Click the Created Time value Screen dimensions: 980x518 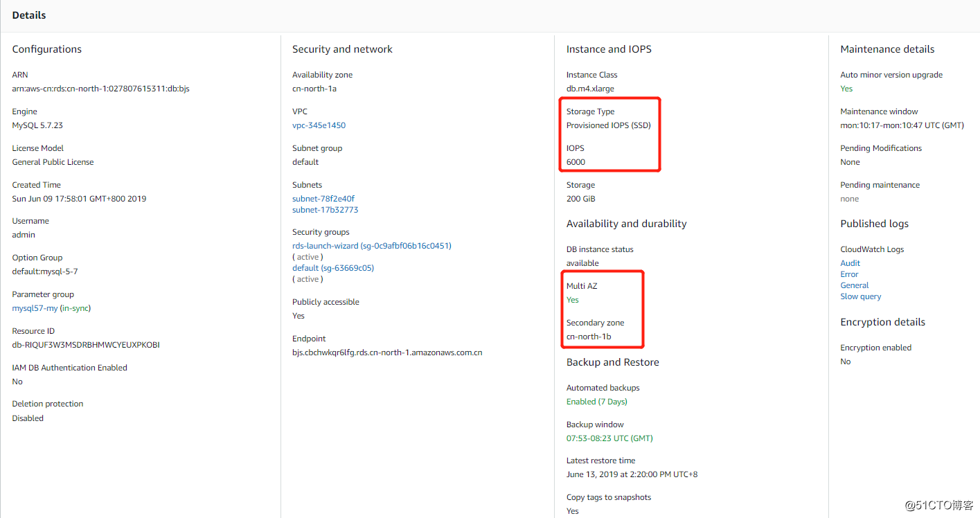pos(79,199)
